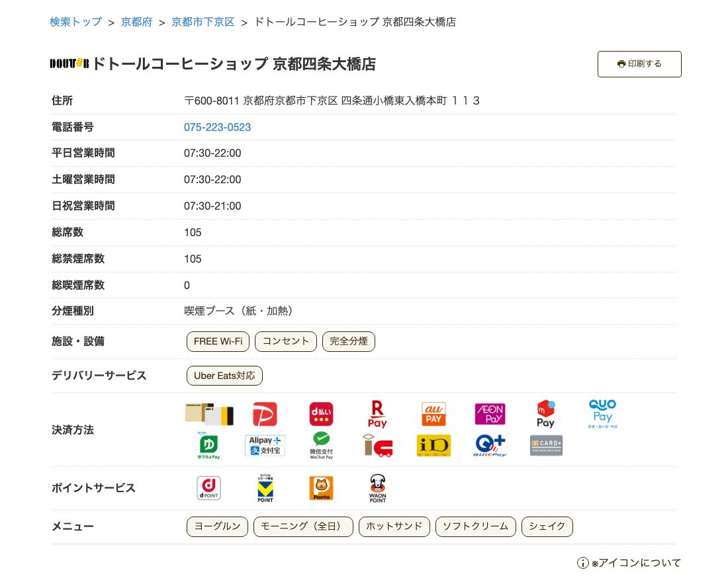Click the Ponta point icon

pyautogui.click(x=321, y=488)
